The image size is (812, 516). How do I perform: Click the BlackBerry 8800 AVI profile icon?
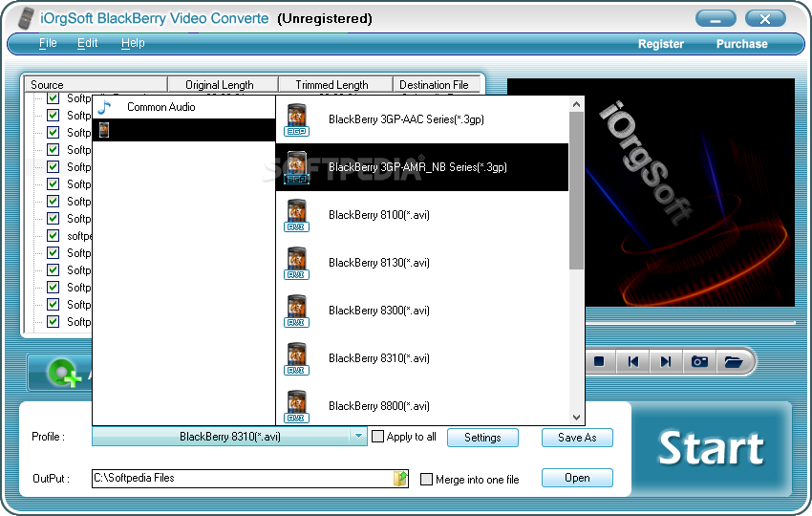point(297,406)
